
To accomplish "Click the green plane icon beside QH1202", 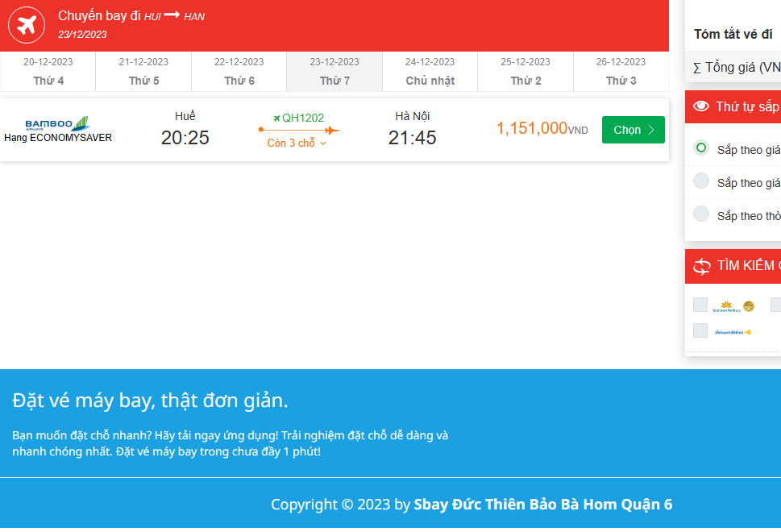I will tap(276, 118).
